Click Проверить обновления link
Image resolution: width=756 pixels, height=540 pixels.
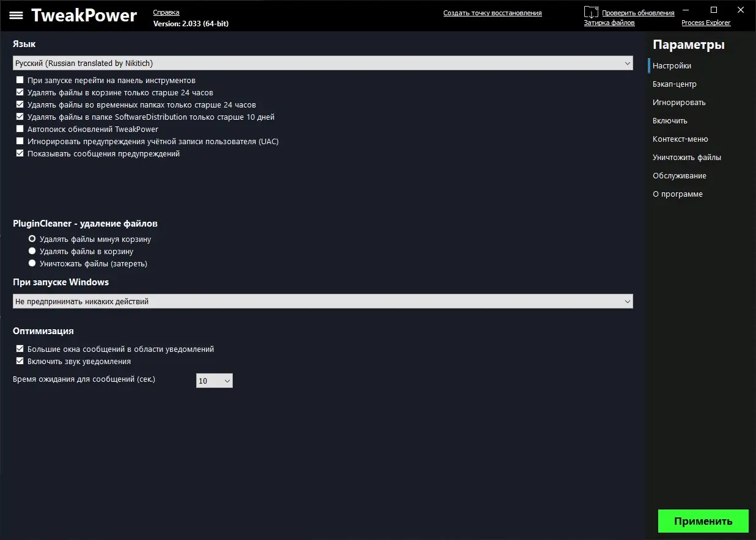pos(638,13)
